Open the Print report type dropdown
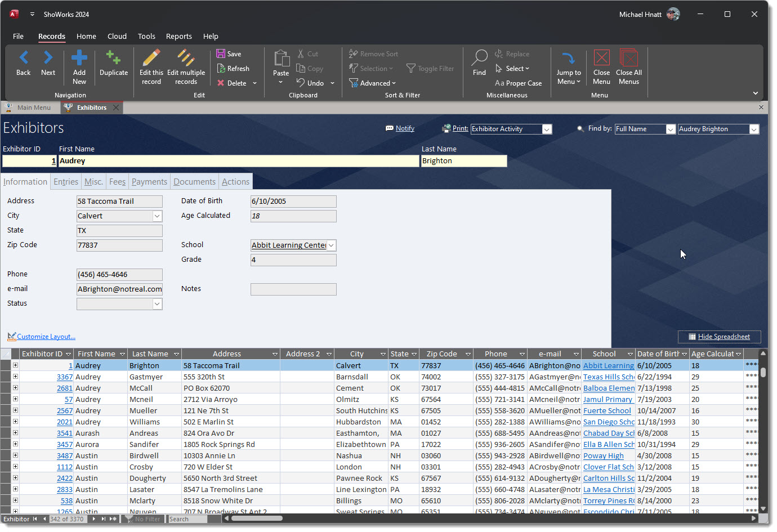Viewport: 777px width, 532px height. (546, 129)
